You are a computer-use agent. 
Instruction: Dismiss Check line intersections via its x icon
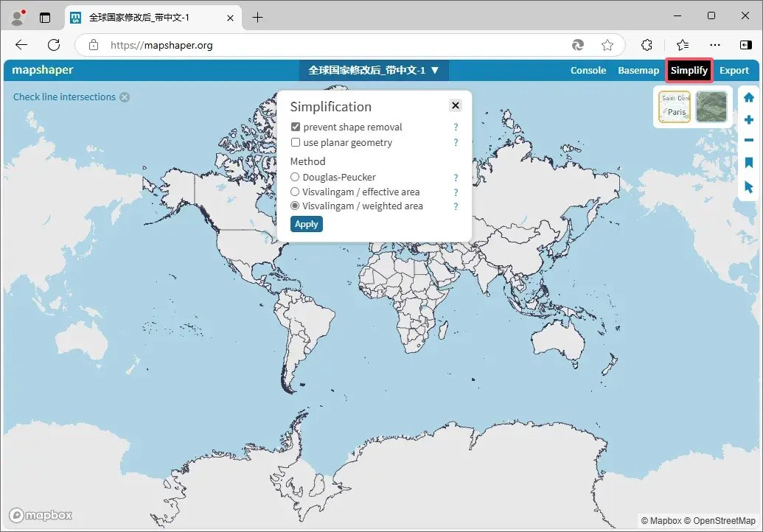coord(125,97)
